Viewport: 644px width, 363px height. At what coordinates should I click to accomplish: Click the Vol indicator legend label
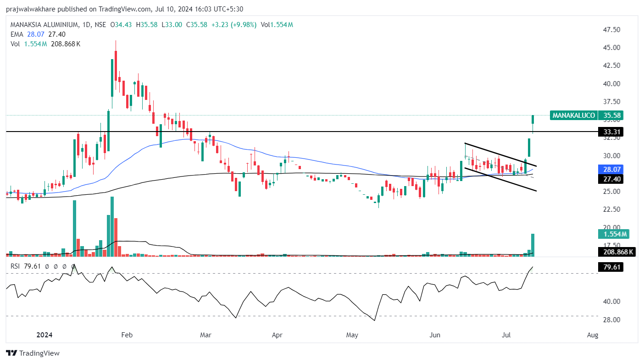(16, 44)
